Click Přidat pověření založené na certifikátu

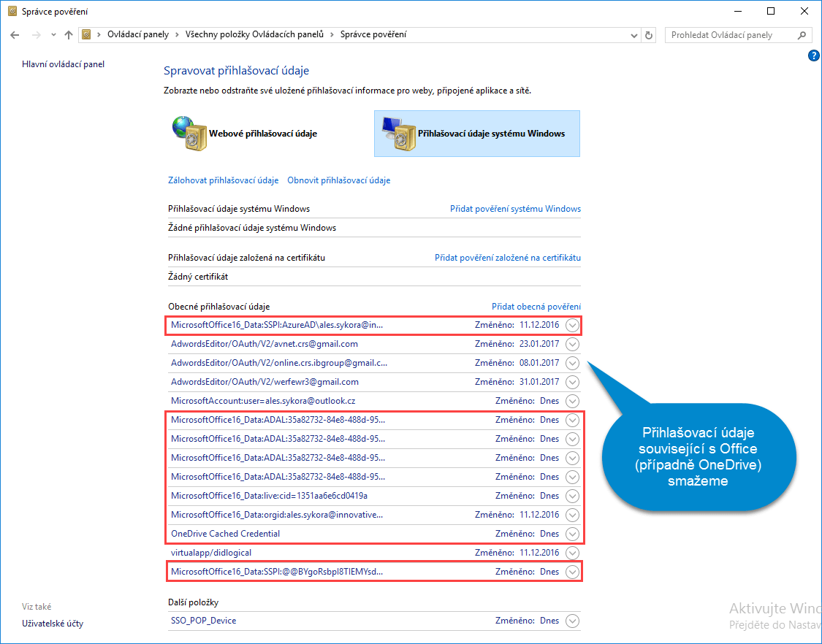click(508, 257)
